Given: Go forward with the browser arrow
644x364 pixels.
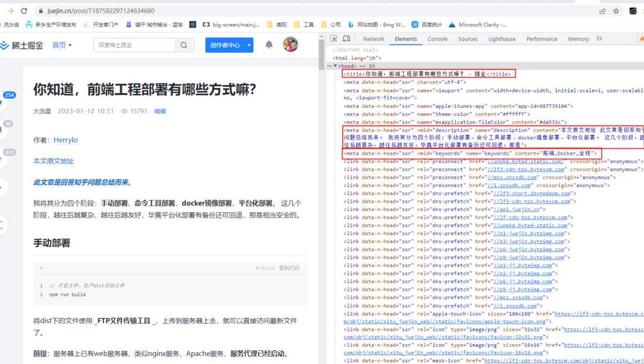Looking at the screenshot, I should click(11, 11).
